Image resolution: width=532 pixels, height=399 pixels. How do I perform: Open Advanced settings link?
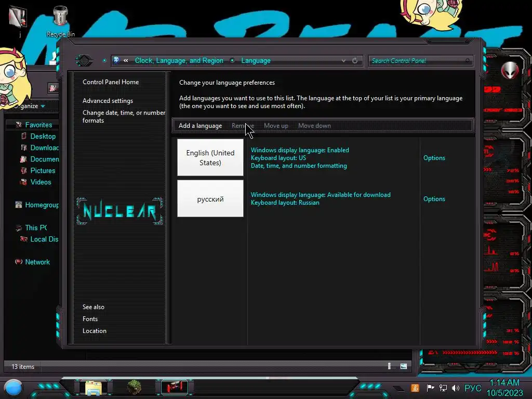pos(108,101)
